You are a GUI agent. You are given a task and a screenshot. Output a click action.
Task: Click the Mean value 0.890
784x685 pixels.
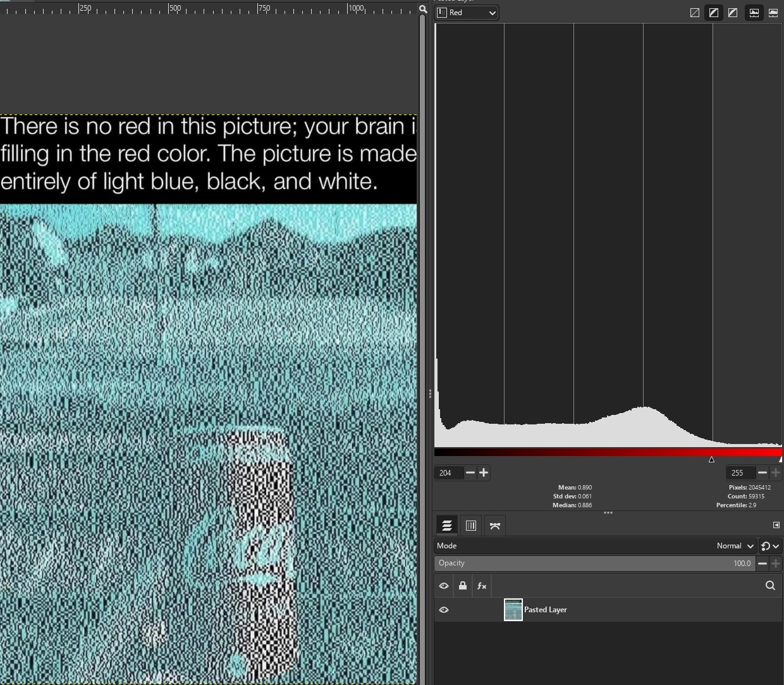pos(585,488)
